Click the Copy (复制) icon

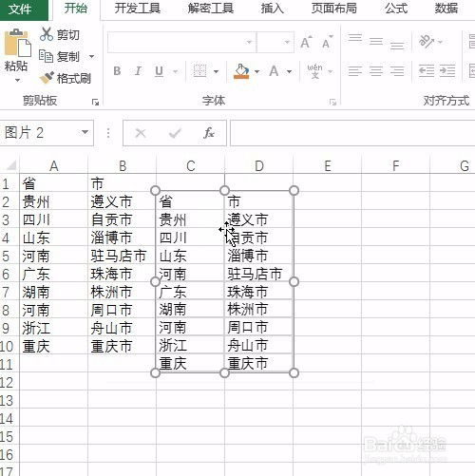click(46, 56)
